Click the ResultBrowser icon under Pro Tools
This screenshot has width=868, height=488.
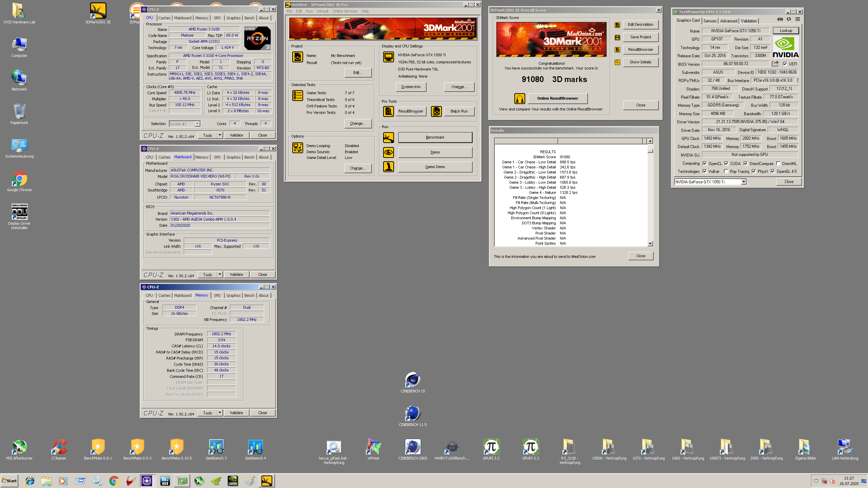pyautogui.click(x=389, y=111)
